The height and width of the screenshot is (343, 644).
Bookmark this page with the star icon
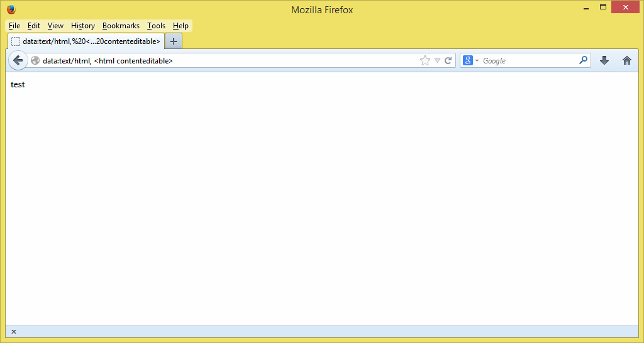[x=425, y=61]
